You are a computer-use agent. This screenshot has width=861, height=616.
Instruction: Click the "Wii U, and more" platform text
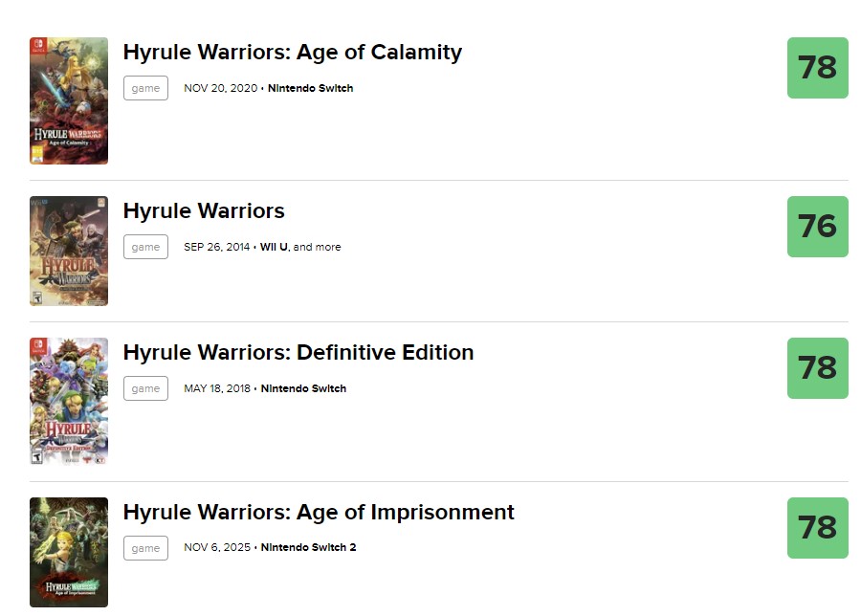coord(300,247)
